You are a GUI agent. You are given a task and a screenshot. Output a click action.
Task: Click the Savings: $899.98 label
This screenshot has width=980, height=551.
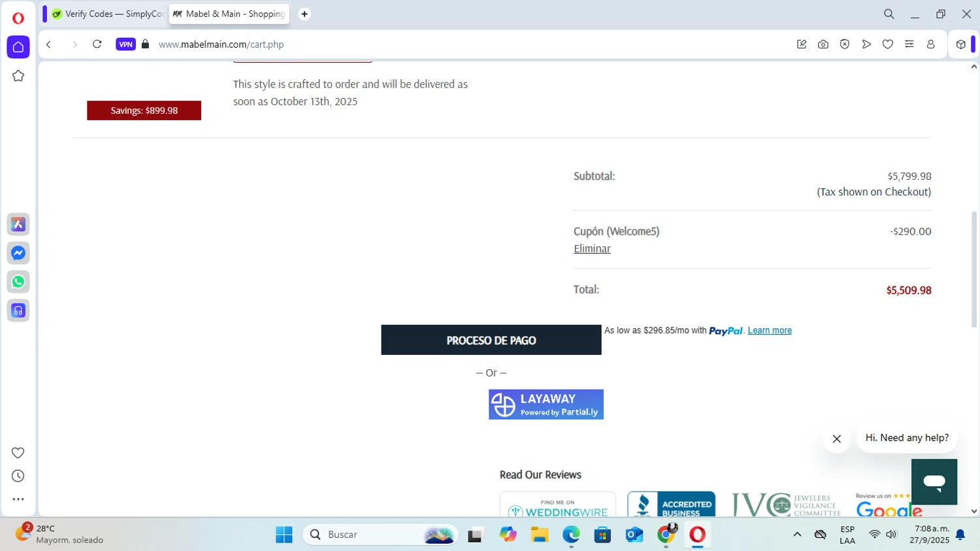[144, 110]
